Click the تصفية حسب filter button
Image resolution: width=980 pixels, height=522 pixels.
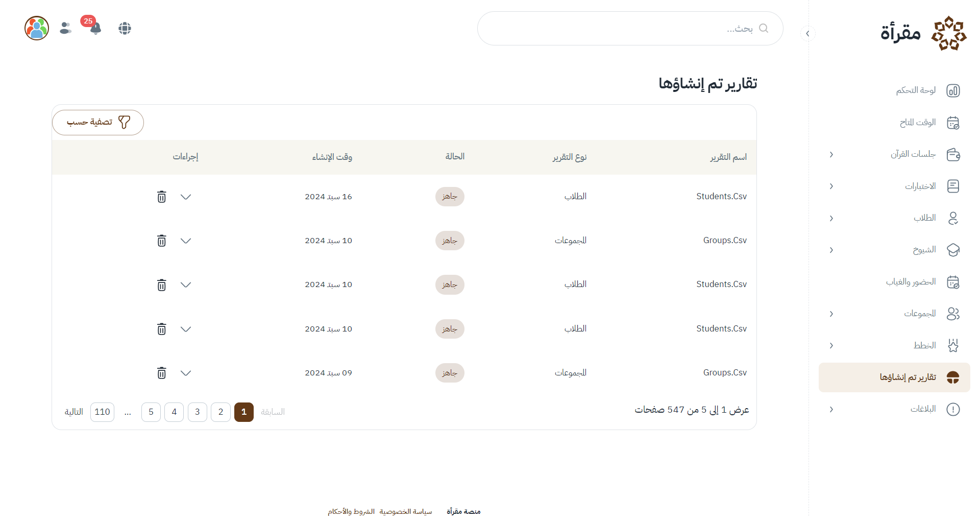pos(98,123)
